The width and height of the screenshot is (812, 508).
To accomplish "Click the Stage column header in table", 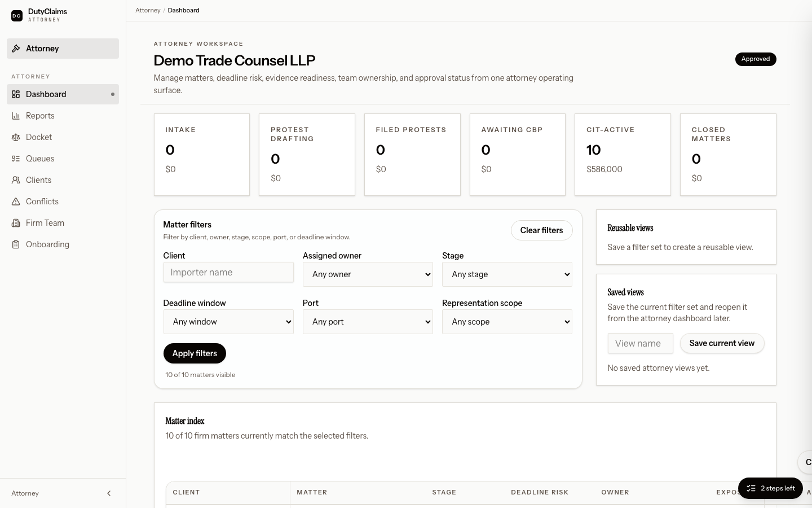I will [444, 492].
